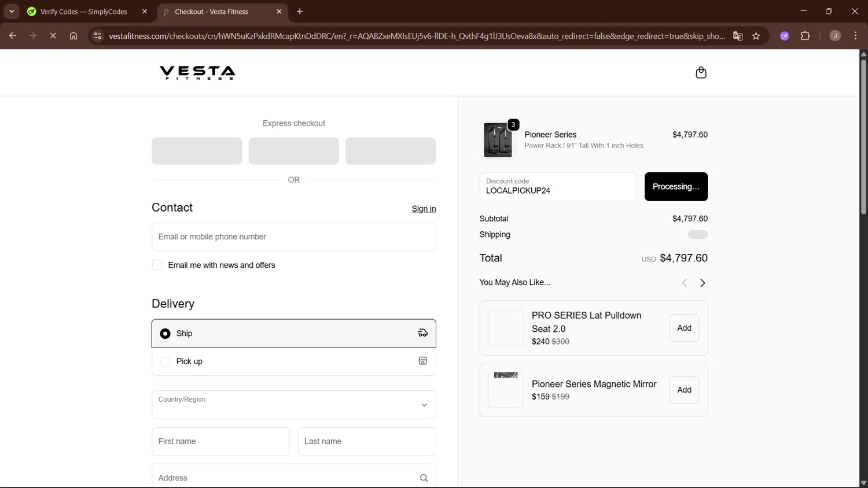Screen dimensions: 868x488
Task: Switch to Checkout Vesta Fitness tab
Action: pyautogui.click(x=223, y=12)
